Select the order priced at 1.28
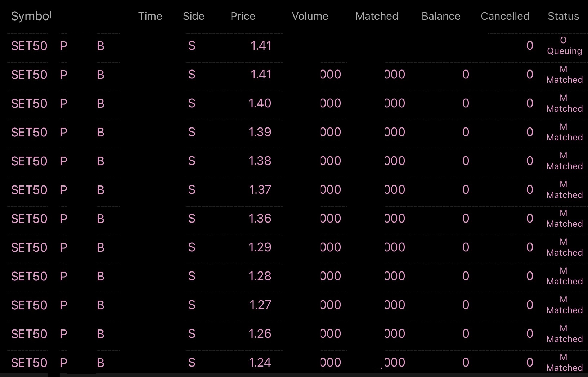The image size is (588, 377). 260,277
